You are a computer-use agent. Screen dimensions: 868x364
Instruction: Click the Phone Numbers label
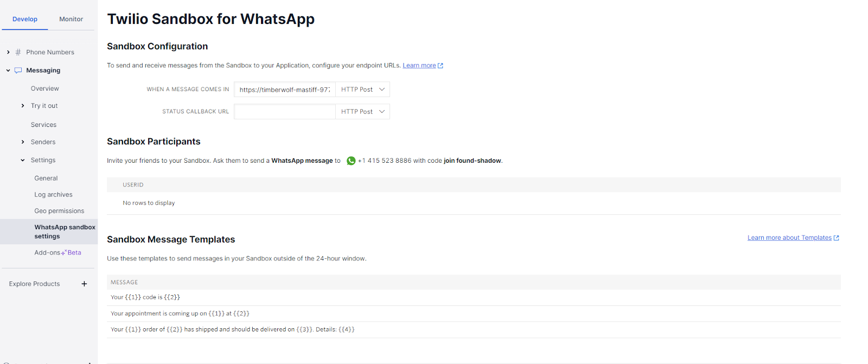tap(50, 52)
